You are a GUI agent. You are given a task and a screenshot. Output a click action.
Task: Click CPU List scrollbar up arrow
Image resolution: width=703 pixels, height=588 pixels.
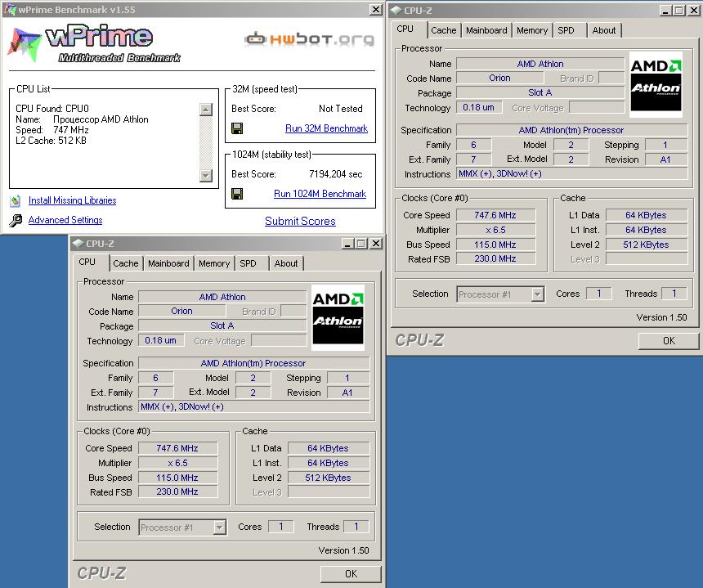(206, 109)
